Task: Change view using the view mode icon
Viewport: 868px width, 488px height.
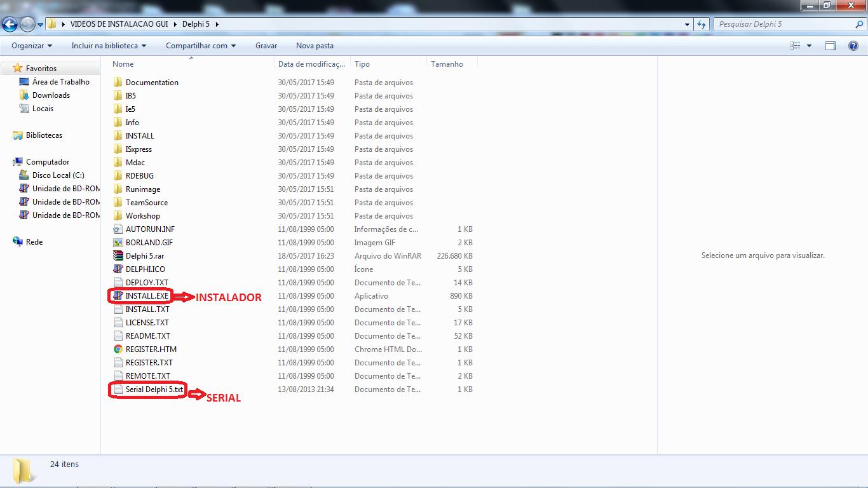Action: (796, 46)
